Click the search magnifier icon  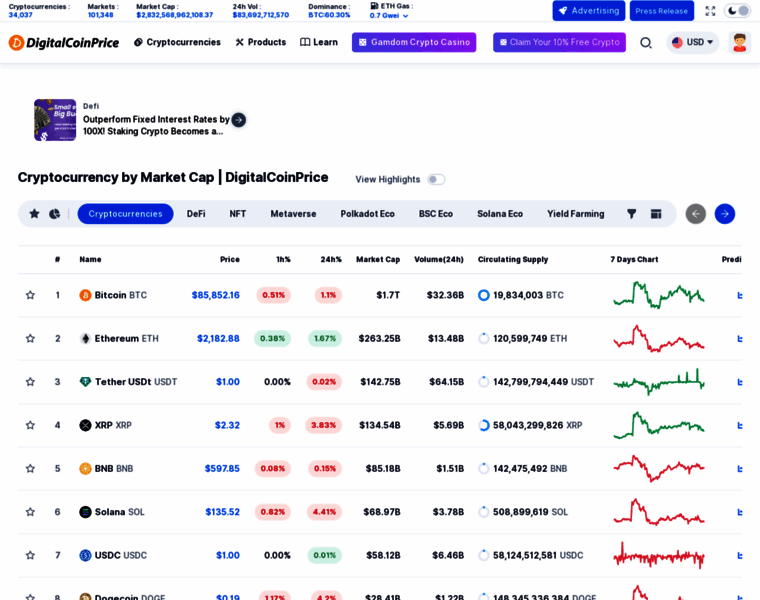tap(646, 43)
